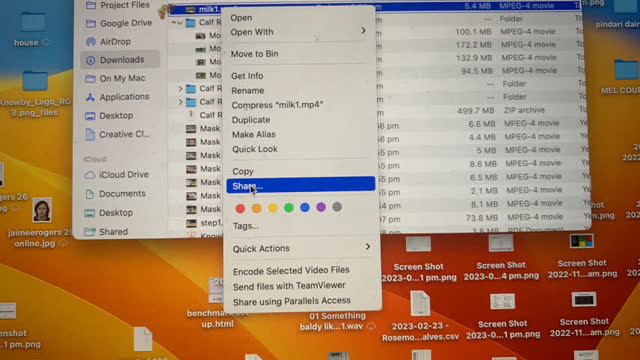Select the 8.1 MB MPEG-4 movie size cell
Viewport: 640px width, 360px height.
tap(484, 204)
